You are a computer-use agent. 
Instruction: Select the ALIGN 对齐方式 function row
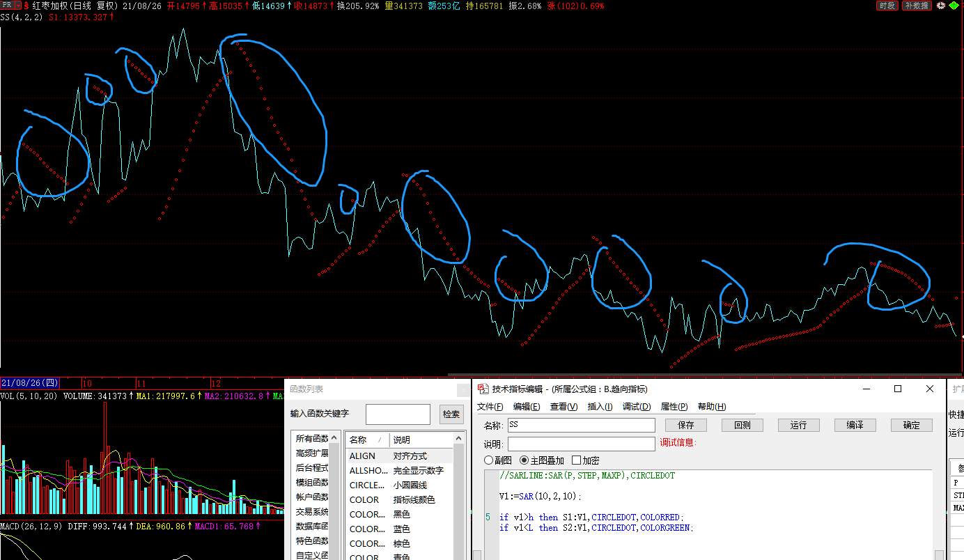pos(400,456)
